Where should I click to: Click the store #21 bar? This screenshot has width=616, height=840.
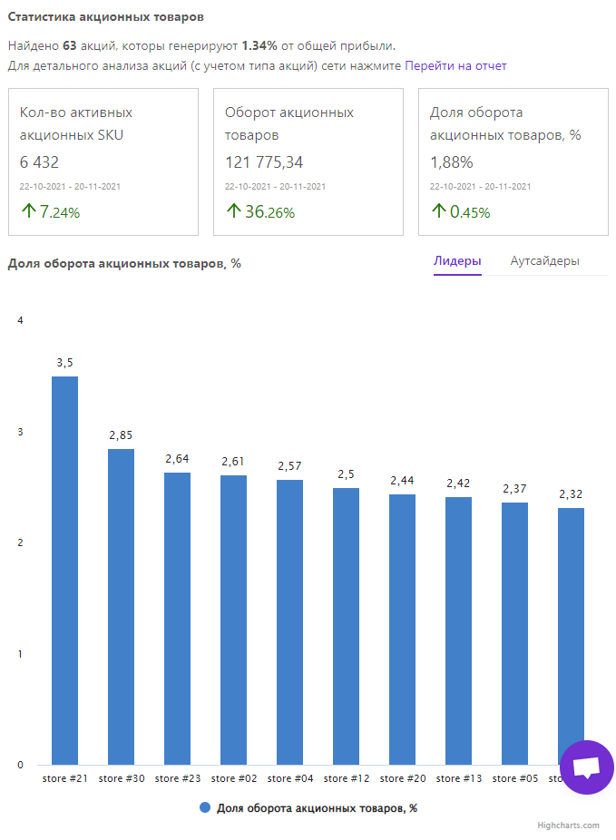64,570
